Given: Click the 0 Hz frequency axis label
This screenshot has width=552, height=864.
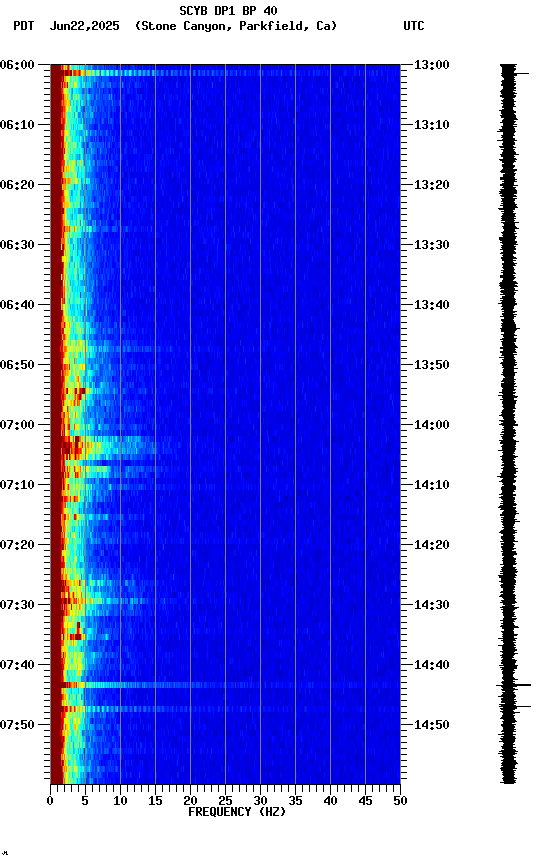Looking at the screenshot, I should click(50, 801).
